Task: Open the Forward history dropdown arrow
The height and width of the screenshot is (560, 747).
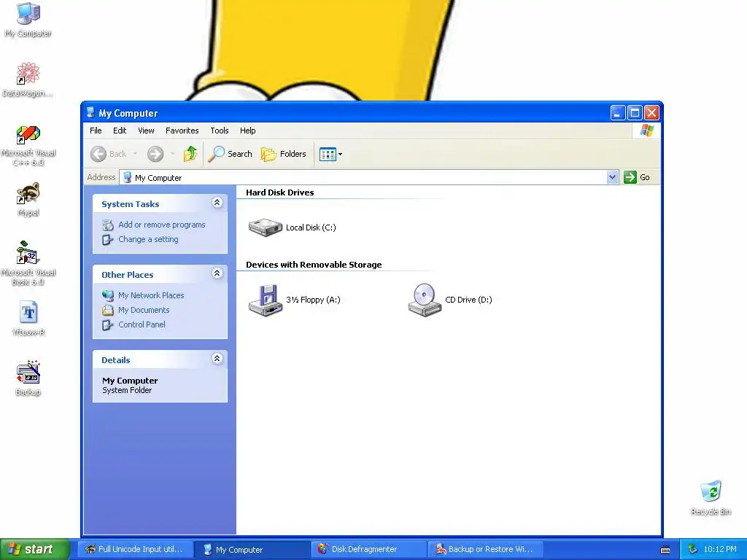Action: (x=172, y=154)
